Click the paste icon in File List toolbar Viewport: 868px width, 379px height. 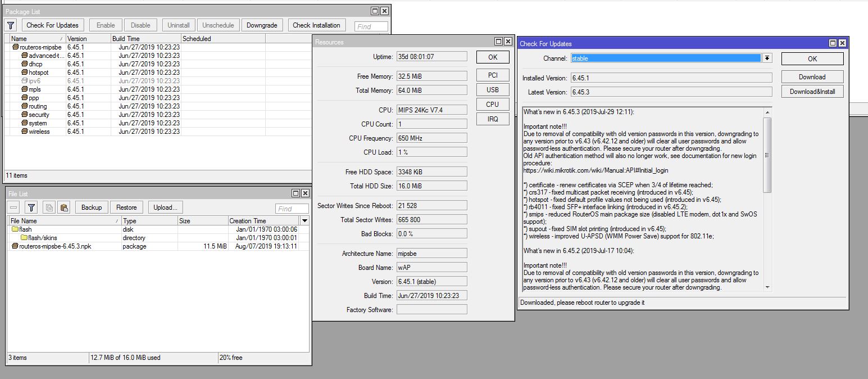point(64,207)
